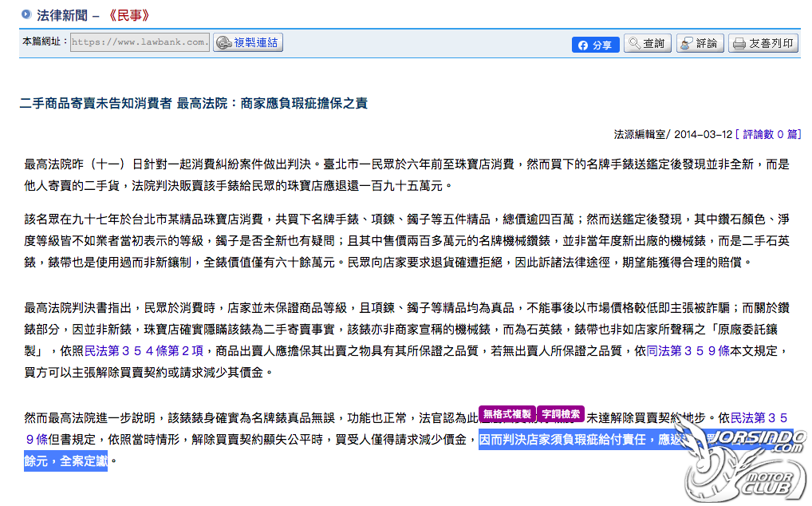Click the 複製連結 button icon
Screen dimensions: 812x506
pyautogui.click(x=223, y=42)
